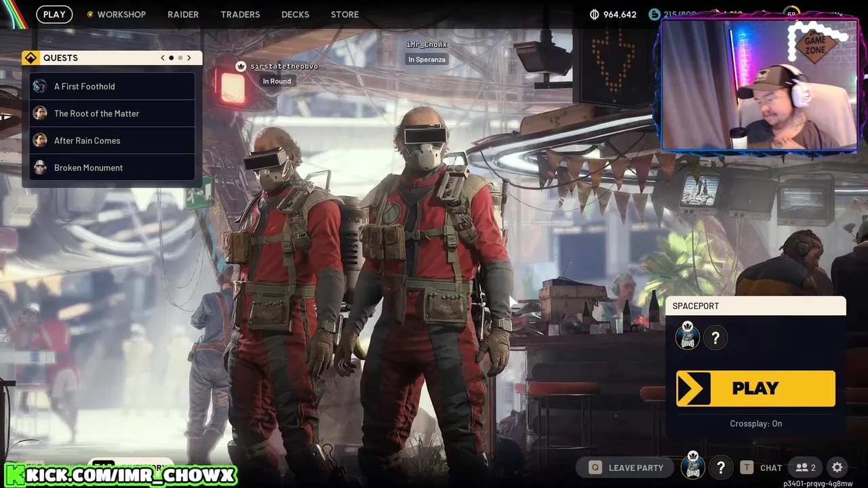This screenshot has width=868, height=488.
Task: Click the bottom bar question mark slot
Action: [721, 468]
